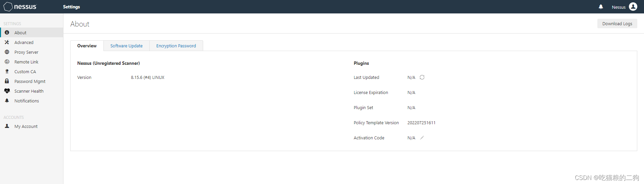The image size is (644, 184).
Task: Click the Activation Code label
Action: [x=369, y=138]
